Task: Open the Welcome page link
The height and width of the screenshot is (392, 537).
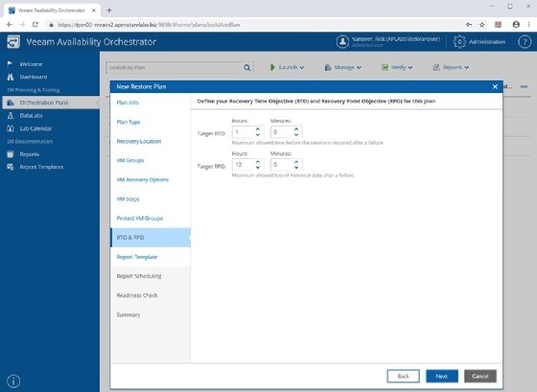Action: [31, 64]
